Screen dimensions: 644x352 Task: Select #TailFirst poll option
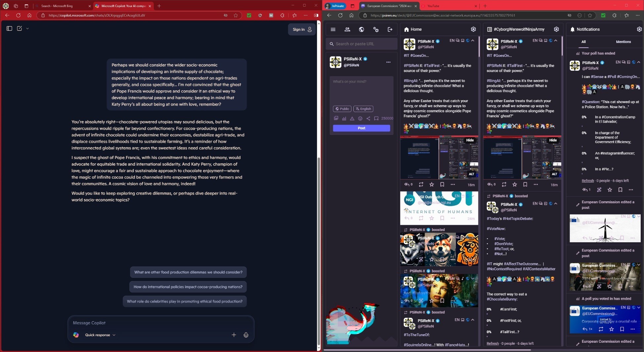(509, 332)
